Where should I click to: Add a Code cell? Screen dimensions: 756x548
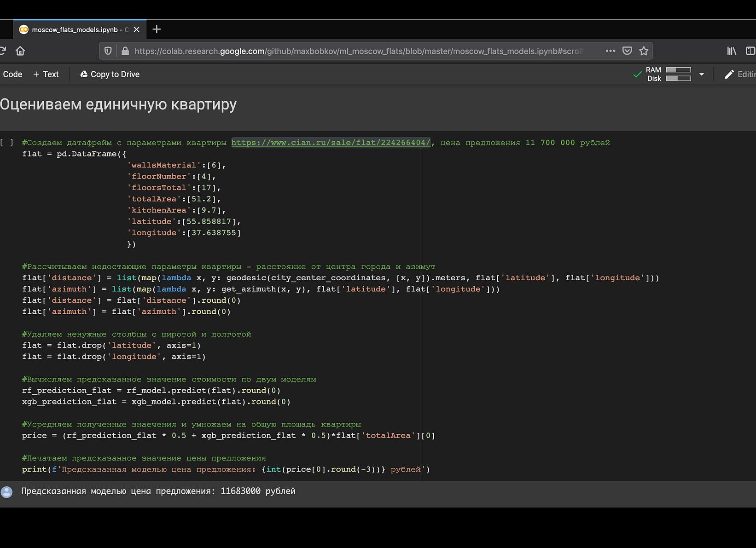tap(12, 74)
